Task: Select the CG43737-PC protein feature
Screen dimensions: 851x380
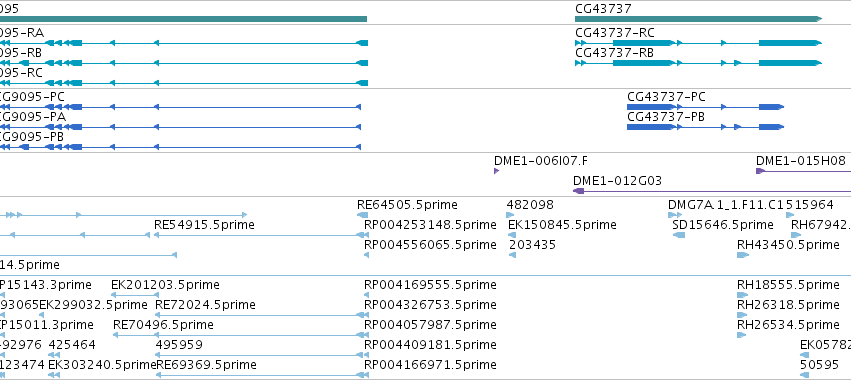Action: pos(706,107)
